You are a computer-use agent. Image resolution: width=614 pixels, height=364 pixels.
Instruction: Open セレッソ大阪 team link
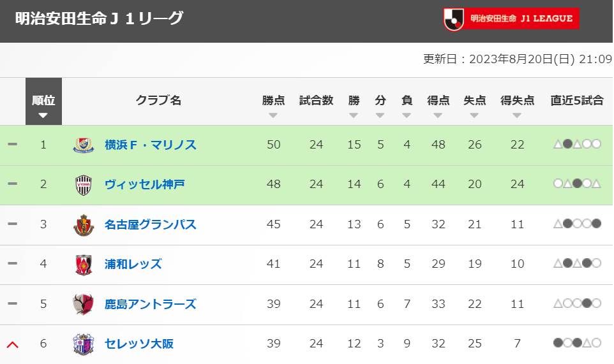139,344
